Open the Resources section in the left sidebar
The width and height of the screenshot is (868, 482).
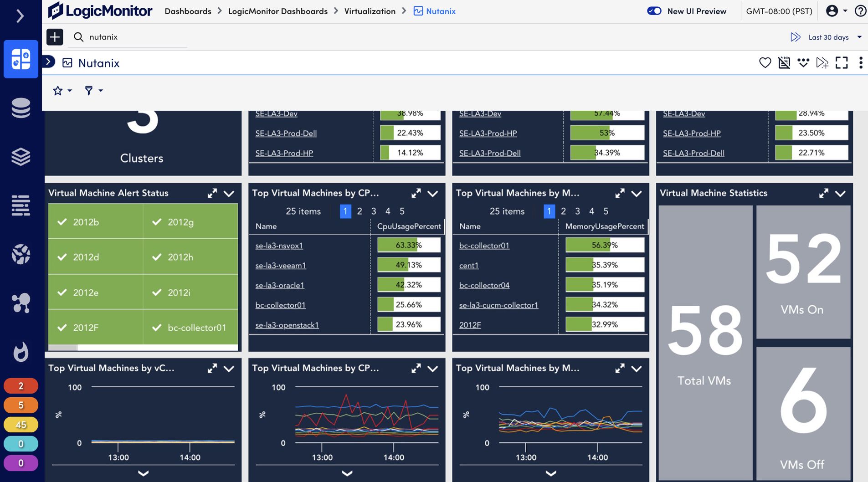[x=21, y=108]
